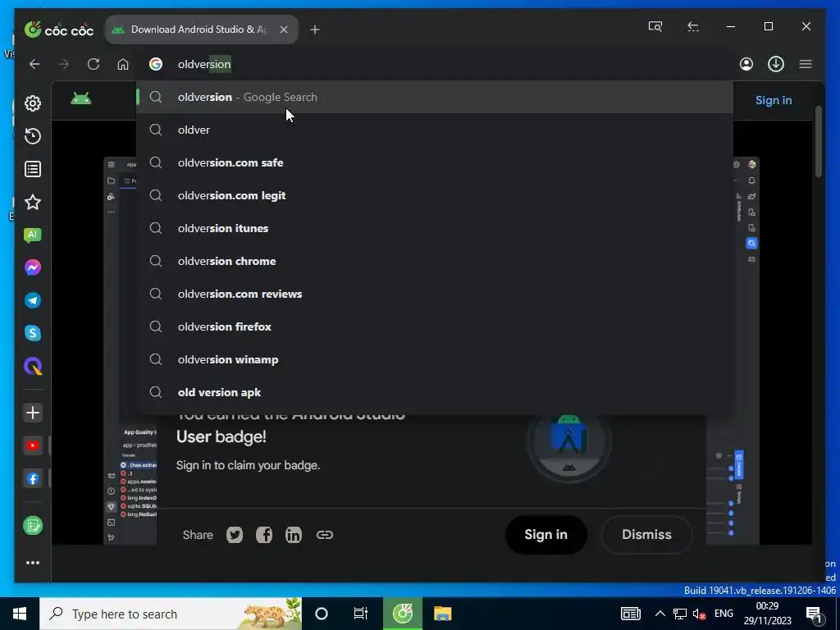Open news and interests taskbar icon

pyautogui.click(x=631, y=614)
